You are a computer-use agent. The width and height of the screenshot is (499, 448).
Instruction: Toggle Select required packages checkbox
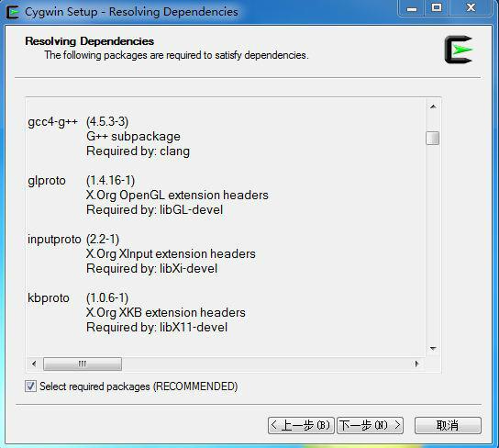[x=30, y=386]
